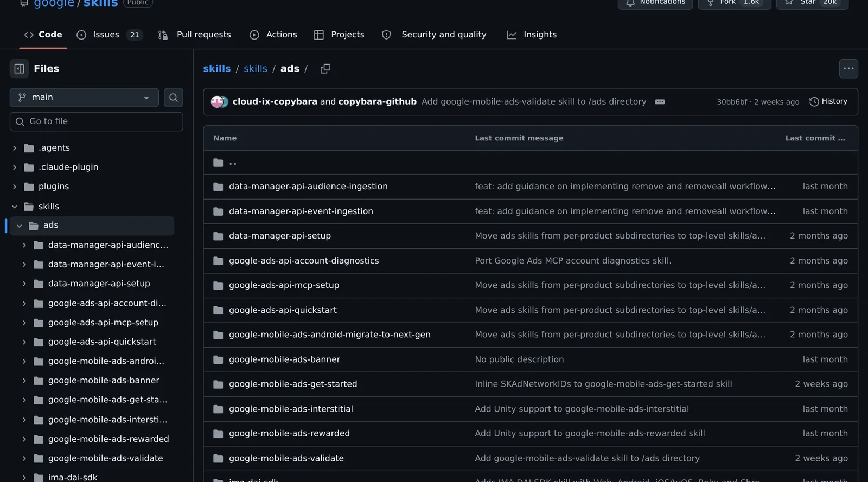Image resolution: width=868 pixels, height=482 pixels.
Task: Open the parent directory folder row
Action: coord(531,163)
